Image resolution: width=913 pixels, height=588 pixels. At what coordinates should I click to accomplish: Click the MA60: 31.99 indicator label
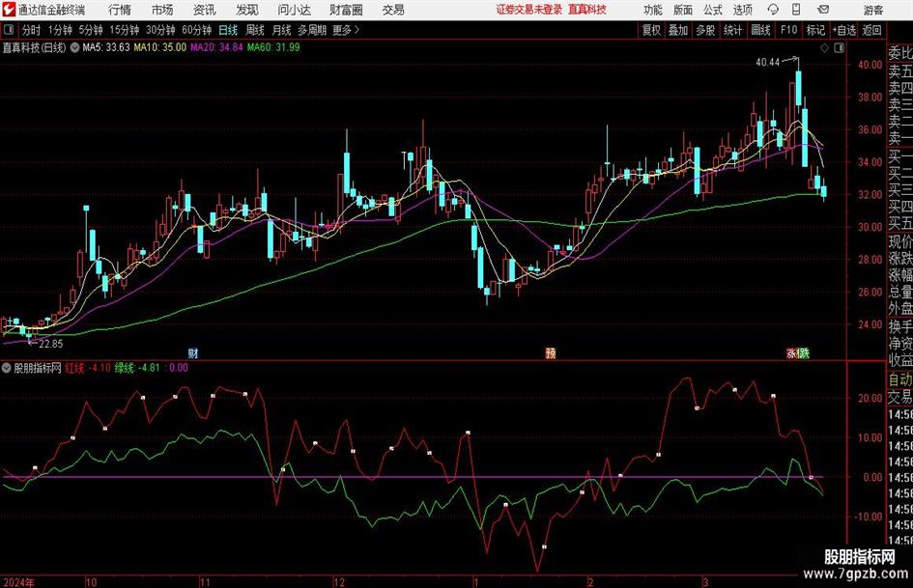(x=273, y=47)
